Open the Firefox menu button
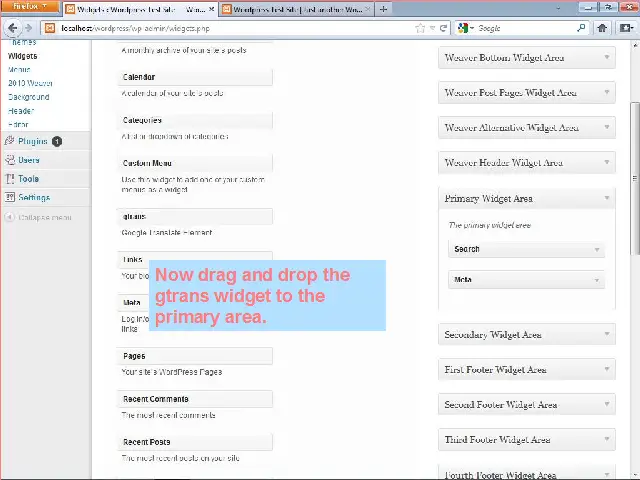The width and height of the screenshot is (640, 480). [29, 7]
